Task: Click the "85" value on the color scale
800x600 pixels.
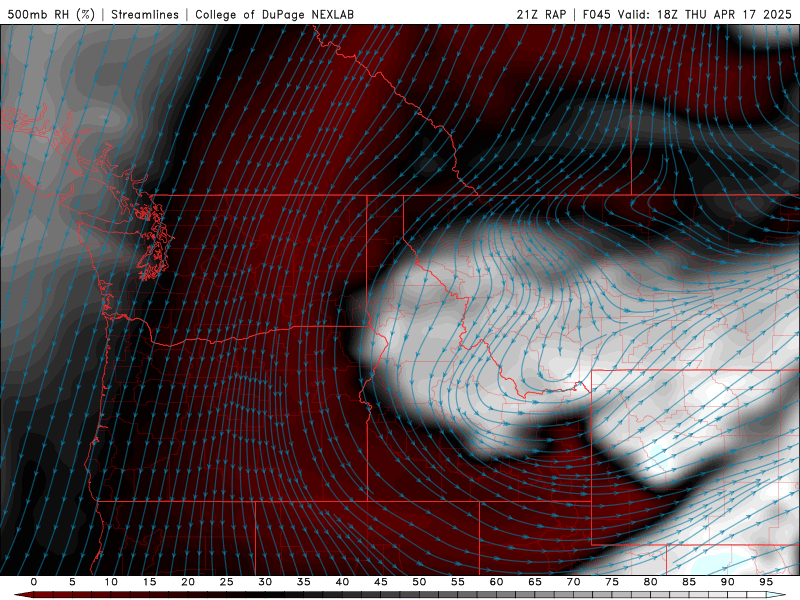Action: tap(689, 582)
